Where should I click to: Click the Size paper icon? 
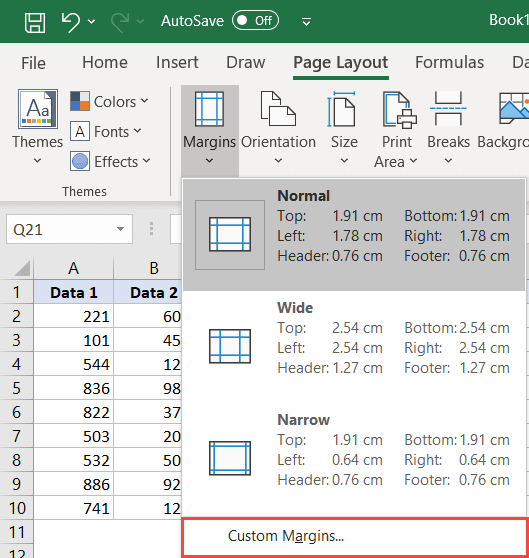[341, 109]
